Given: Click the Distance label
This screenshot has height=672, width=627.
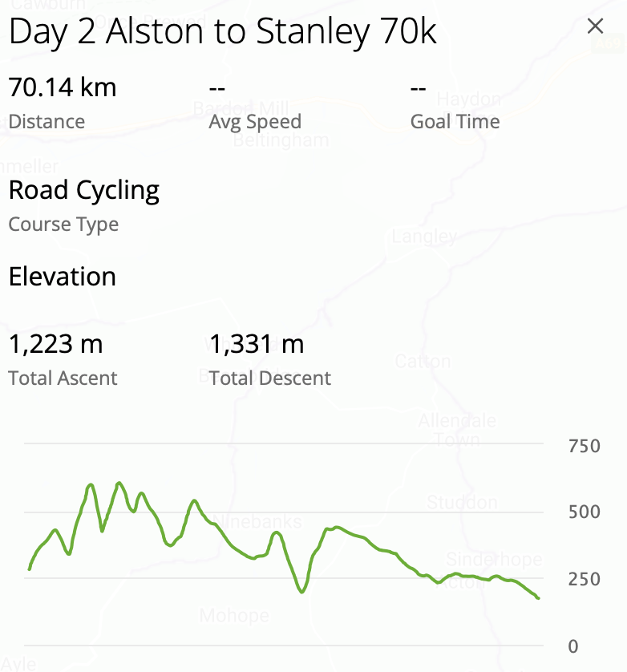Looking at the screenshot, I should [x=47, y=122].
